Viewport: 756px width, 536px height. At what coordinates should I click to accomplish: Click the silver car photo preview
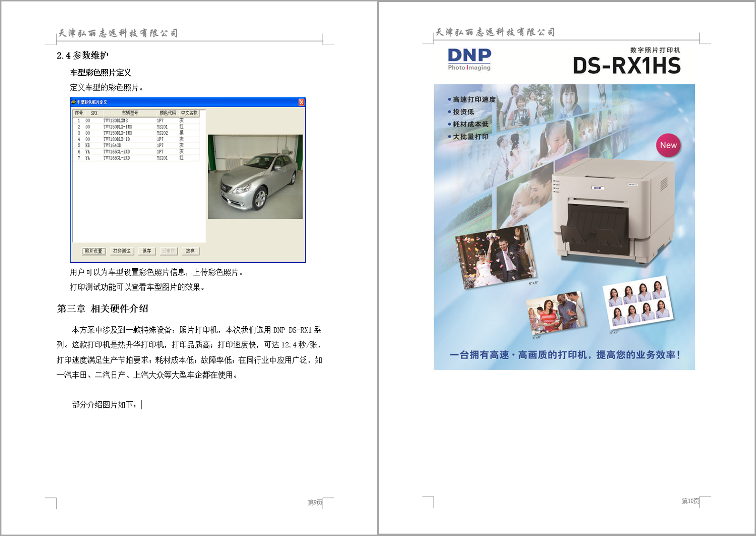click(255, 177)
